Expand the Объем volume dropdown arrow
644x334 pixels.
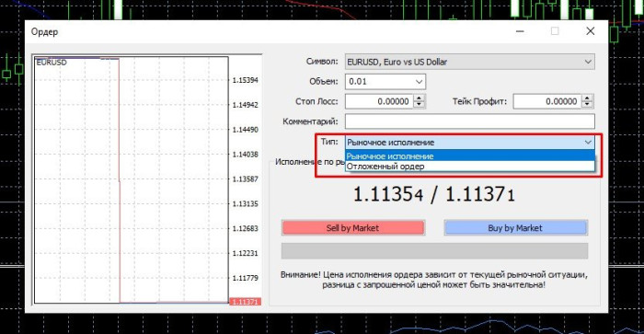tap(419, 82)
